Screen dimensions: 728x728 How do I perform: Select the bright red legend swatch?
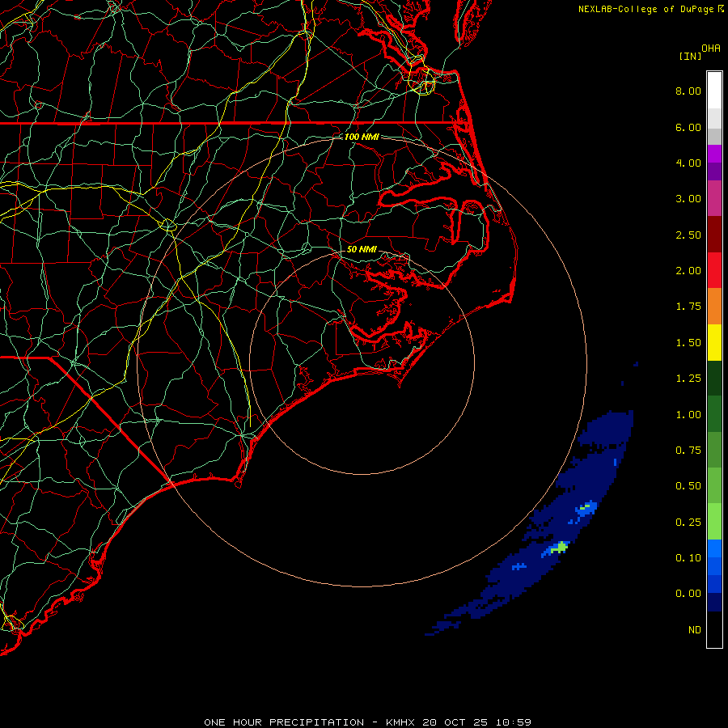(x=714, y=270)
